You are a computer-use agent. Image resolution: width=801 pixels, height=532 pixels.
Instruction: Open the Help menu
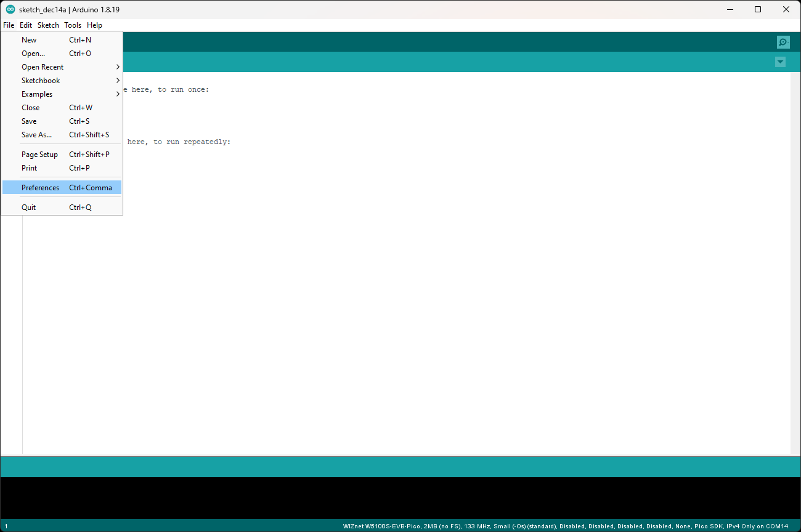(x=94, y=25)
